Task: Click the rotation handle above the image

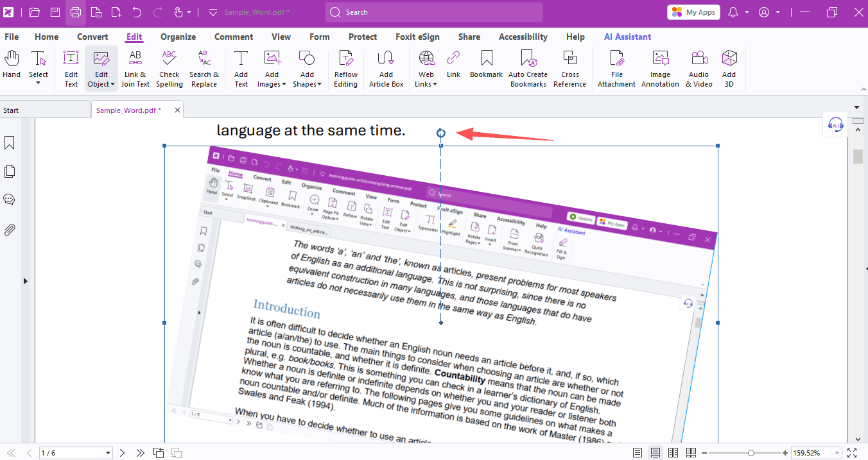Action: click(440, 133)
